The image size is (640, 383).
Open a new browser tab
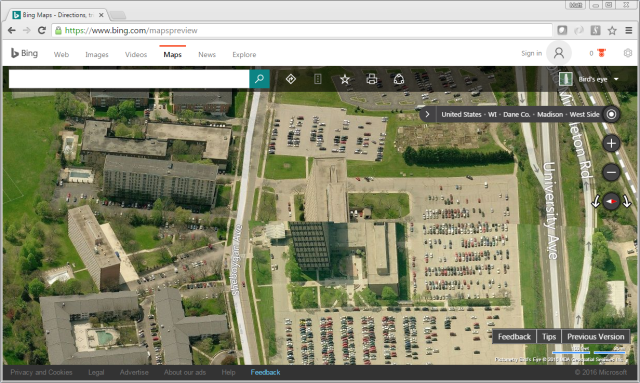coord(118,16)
